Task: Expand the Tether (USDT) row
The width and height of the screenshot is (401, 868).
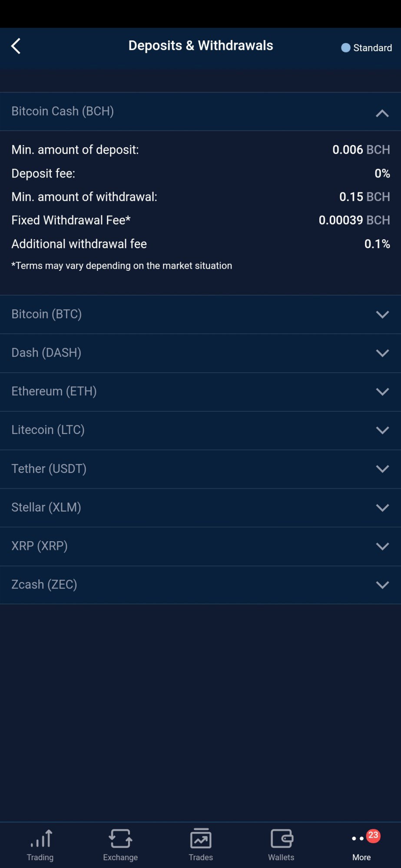Action: (200, 469)
